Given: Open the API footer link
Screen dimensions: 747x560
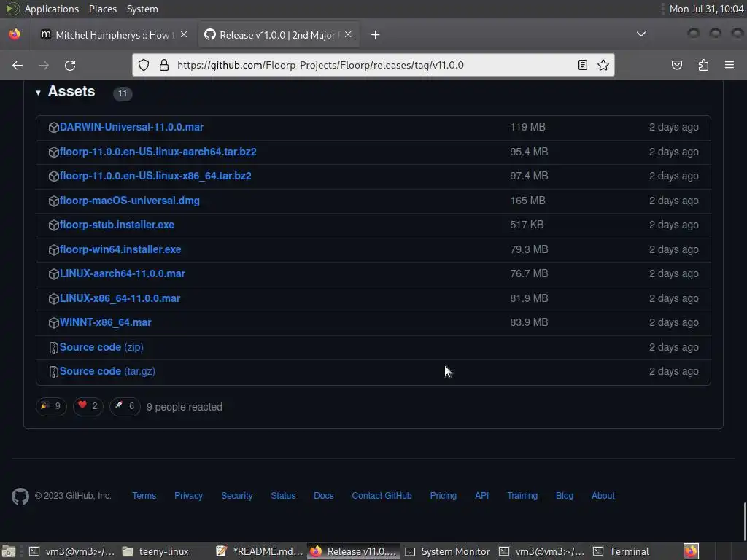Looking at the screenshot, I should [x=481, y=496].
